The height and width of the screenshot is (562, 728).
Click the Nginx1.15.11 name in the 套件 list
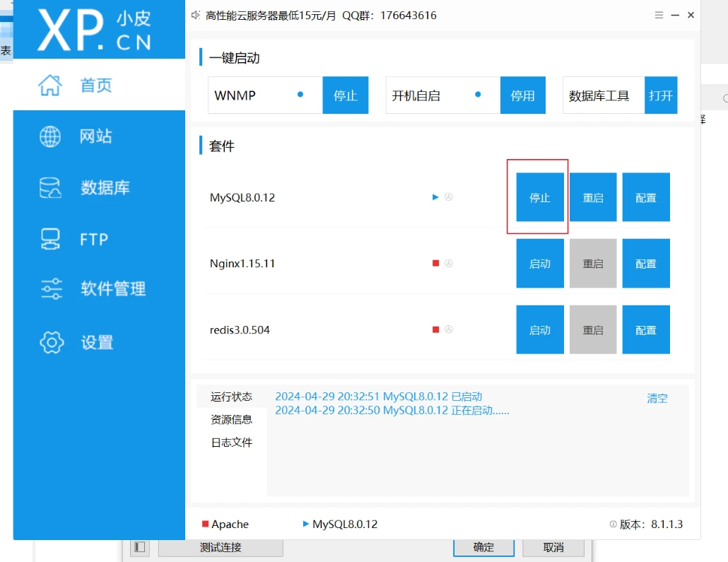tap(242, 264)
